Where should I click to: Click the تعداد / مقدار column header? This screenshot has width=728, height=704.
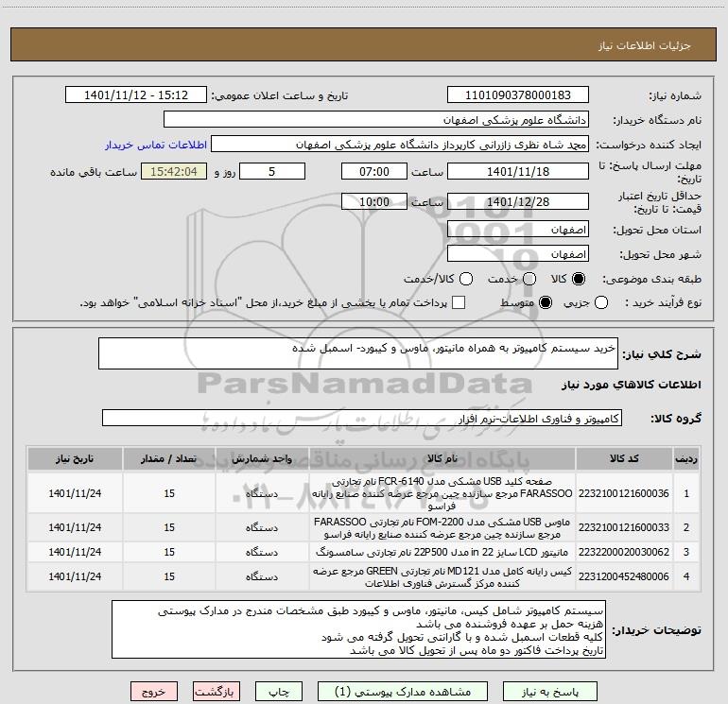coord(169,459)
